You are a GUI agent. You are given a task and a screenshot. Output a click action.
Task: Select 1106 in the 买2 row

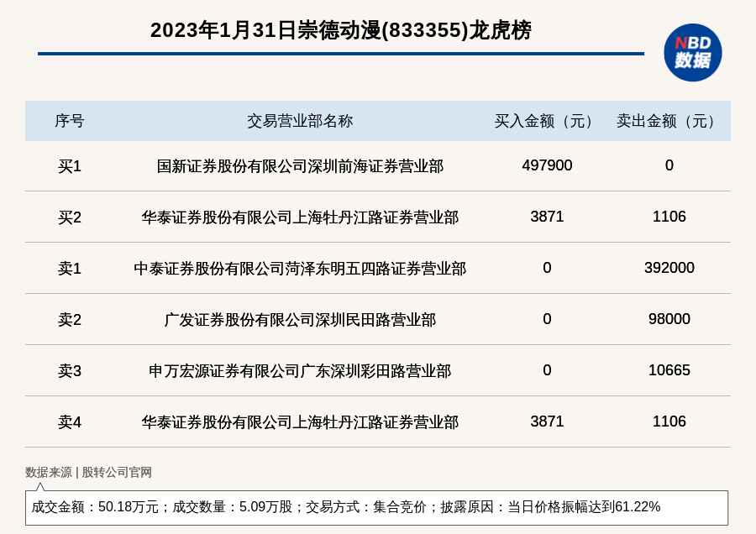[x=669, y=217]
